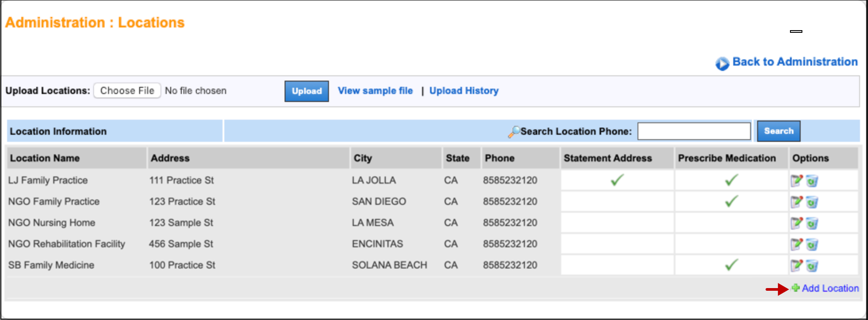Edit the NGO Family Practice location
Viewport: 868px width, 320px height.
(797, 202)
